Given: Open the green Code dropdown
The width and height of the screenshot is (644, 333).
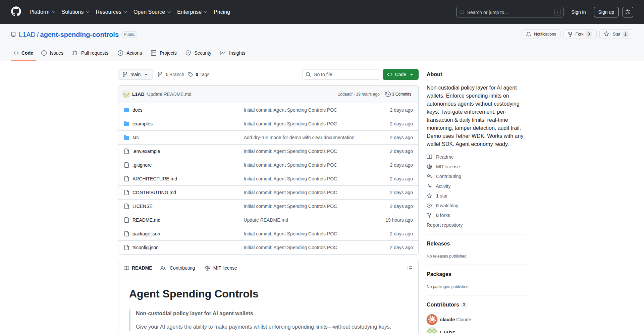Looking at the screenshot, I should (x=400, y=74).
